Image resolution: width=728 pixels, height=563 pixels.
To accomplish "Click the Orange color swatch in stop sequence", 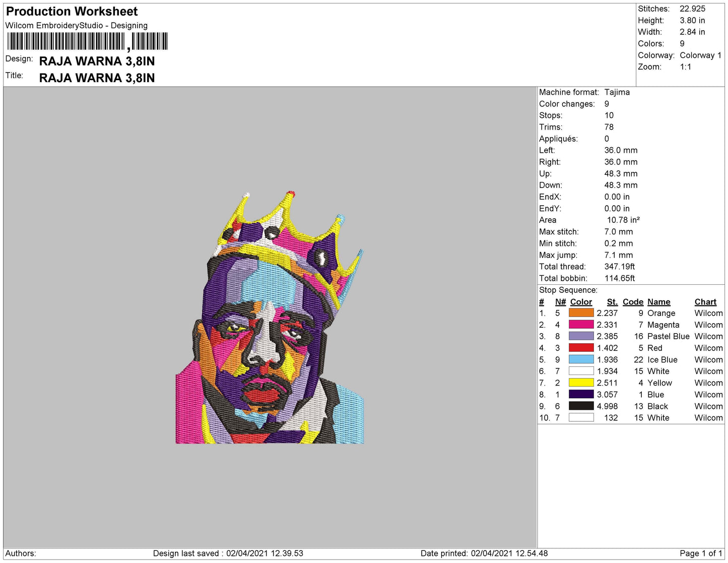I will (x=581, y=313).
